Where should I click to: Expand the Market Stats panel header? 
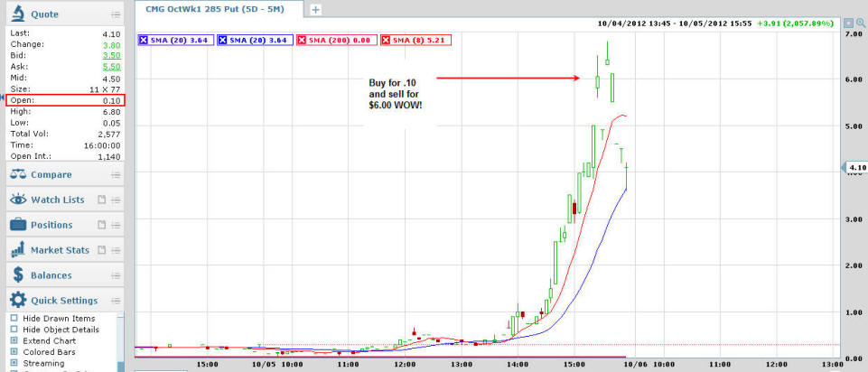coord(65,250)
